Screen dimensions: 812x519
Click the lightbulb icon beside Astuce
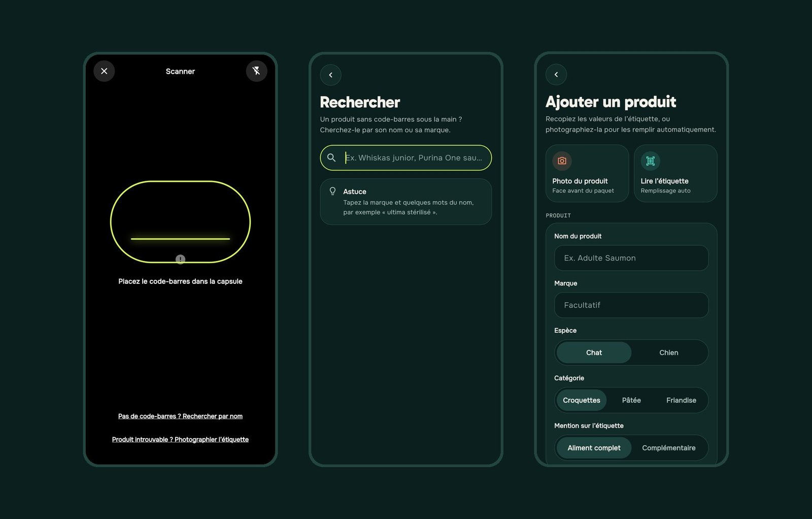pos(332,191)
